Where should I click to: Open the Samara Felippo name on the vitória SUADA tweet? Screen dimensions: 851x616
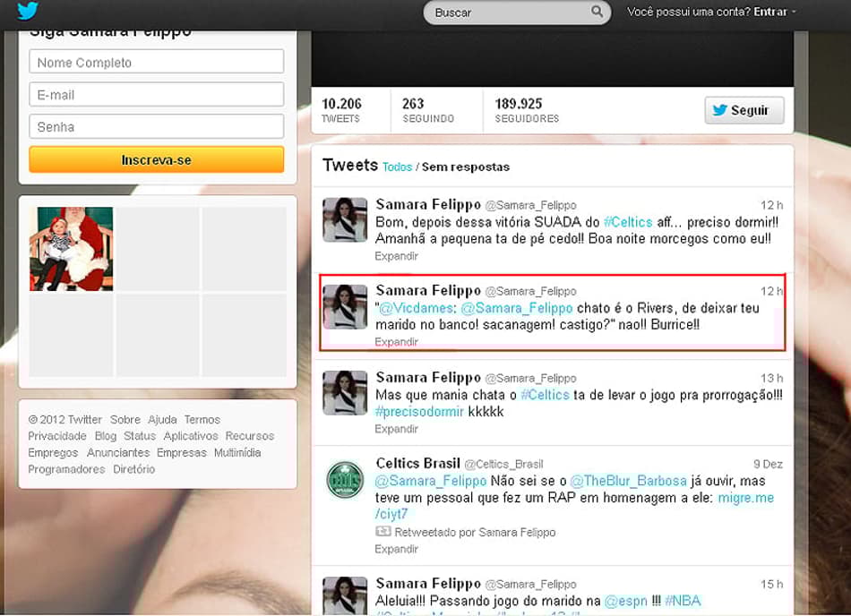(x=428, y=204)
